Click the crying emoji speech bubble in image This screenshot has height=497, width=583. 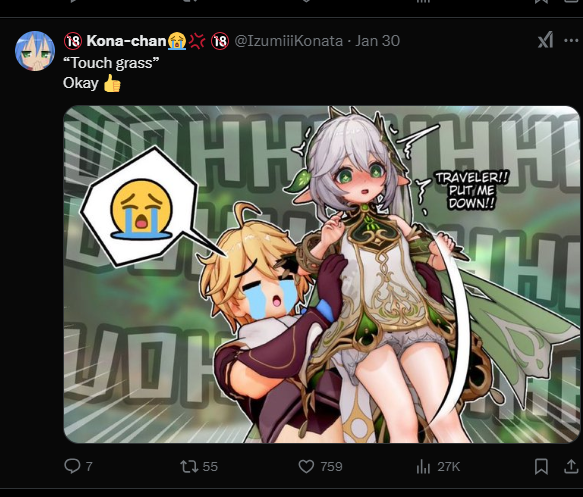tap(141, 207)
